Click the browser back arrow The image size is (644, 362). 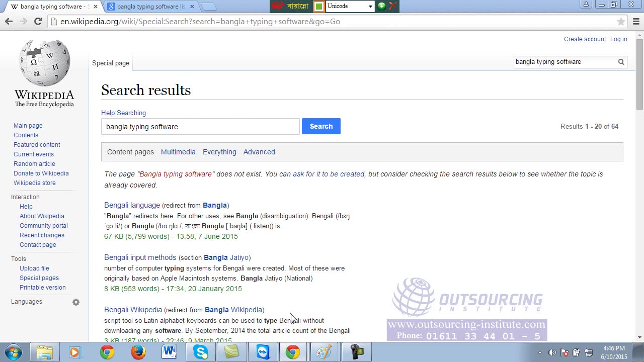click(x=9, y=21)
